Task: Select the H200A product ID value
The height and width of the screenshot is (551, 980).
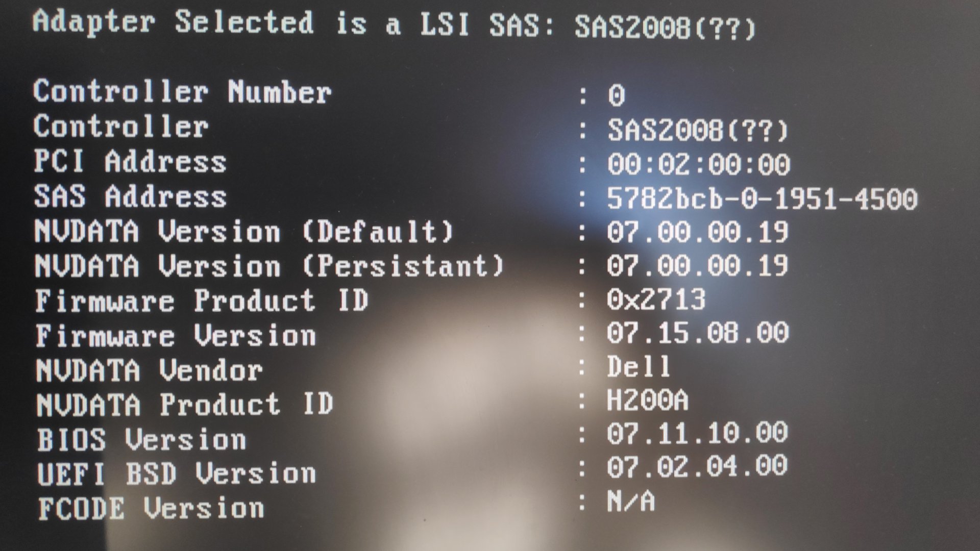Action: pyautogui.click(x=648, y=400)
